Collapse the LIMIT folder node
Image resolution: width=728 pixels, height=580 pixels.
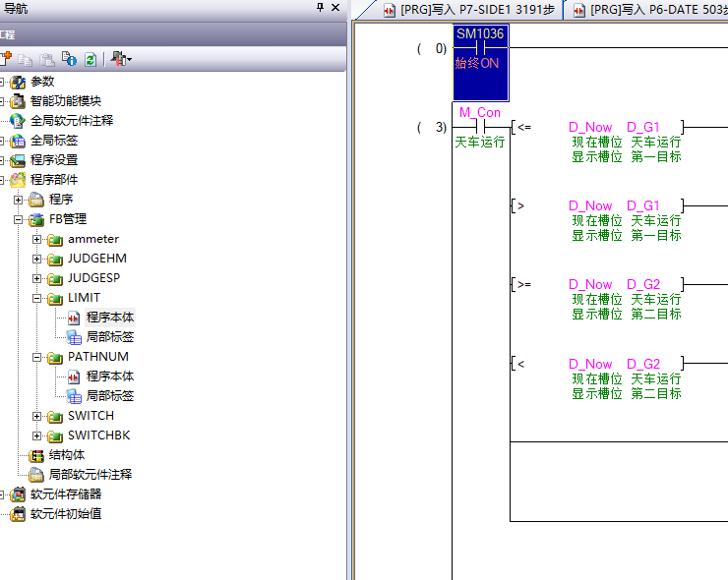point(37,298)
